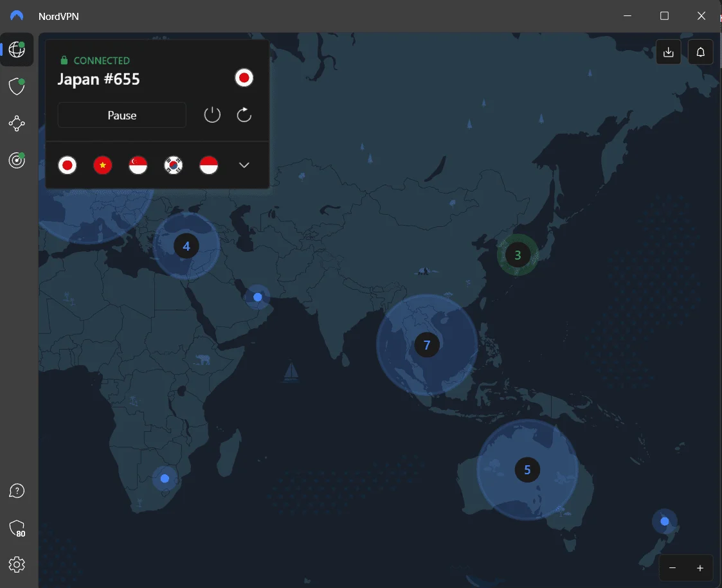Select Japan flag in recent connections

[68, 165]
